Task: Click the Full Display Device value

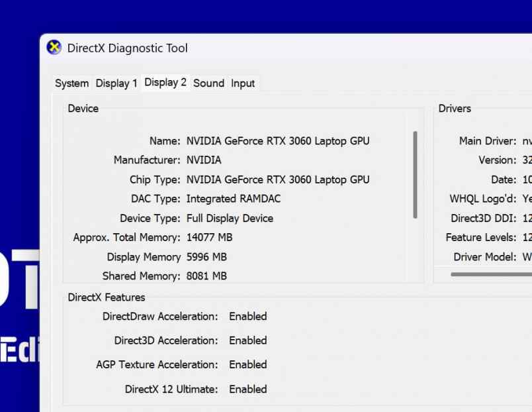Action: [230, 218]
